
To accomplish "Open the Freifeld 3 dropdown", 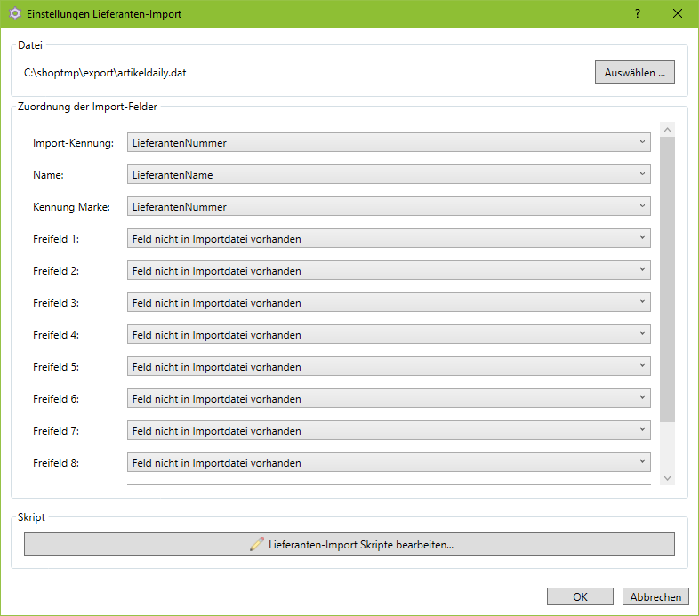I will 389,302.
